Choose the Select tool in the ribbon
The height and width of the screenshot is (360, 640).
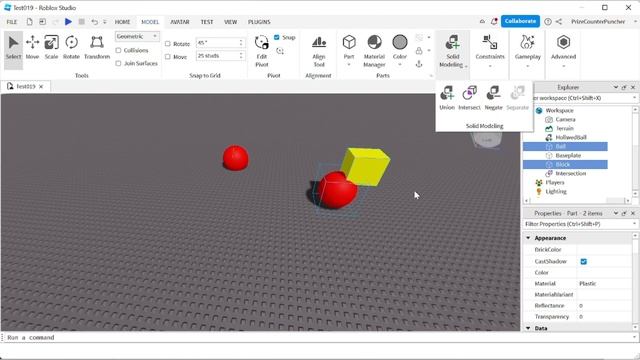pyautogui.click(x=13, y=48)
